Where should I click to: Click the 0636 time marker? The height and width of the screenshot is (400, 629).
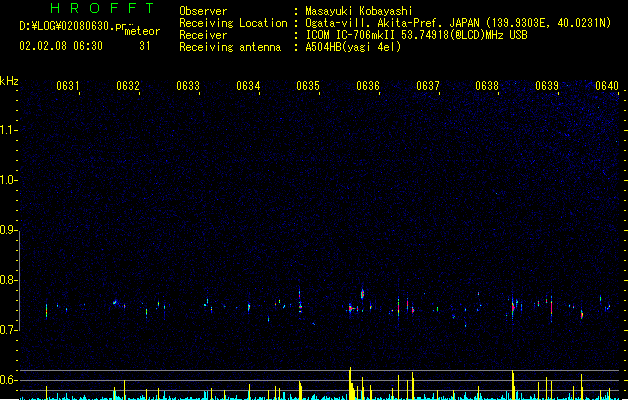pyautogui.click(x=368, y=86)
